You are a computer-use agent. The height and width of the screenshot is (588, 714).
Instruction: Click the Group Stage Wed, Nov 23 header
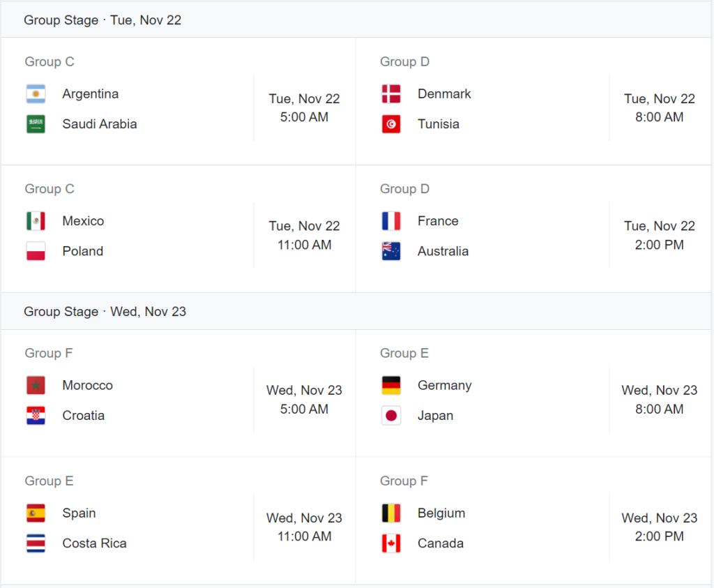tap(105, 312)
